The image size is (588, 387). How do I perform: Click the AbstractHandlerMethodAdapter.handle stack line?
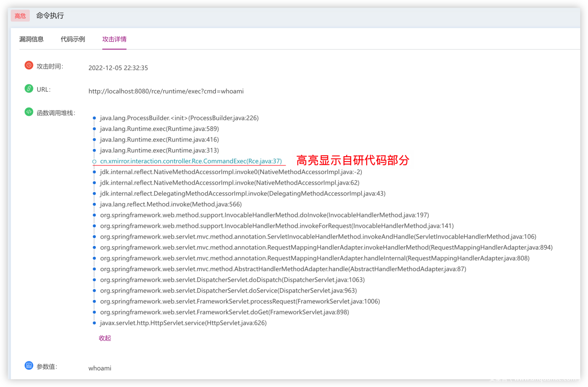283,269
